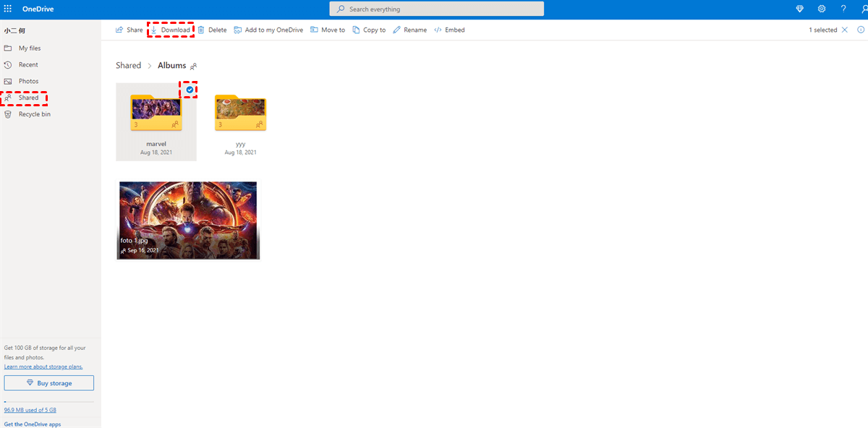This screenshot has height=428, width=868.
Task: Click the OneDrive header title
Action: [38, 9]
